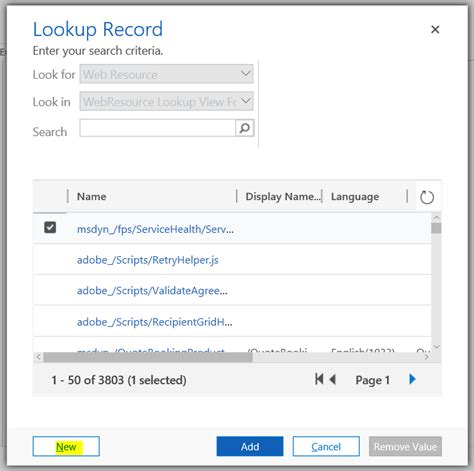This screenshot has width=474, height=471.
Task: Click the scroll left arrow of the grid
Action: click(38, 357)
